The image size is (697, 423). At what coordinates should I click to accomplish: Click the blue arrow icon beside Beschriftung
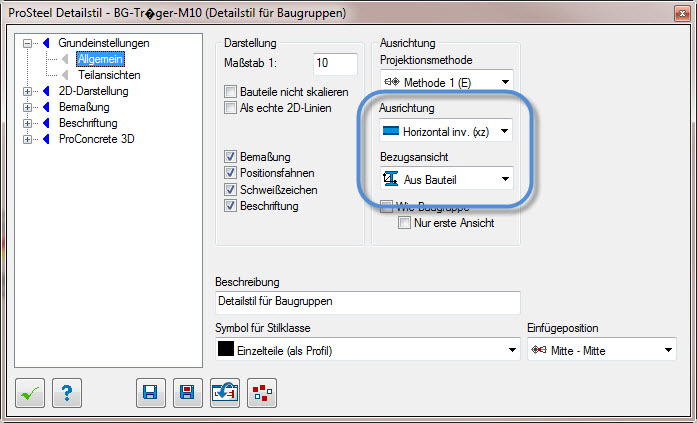46,123
